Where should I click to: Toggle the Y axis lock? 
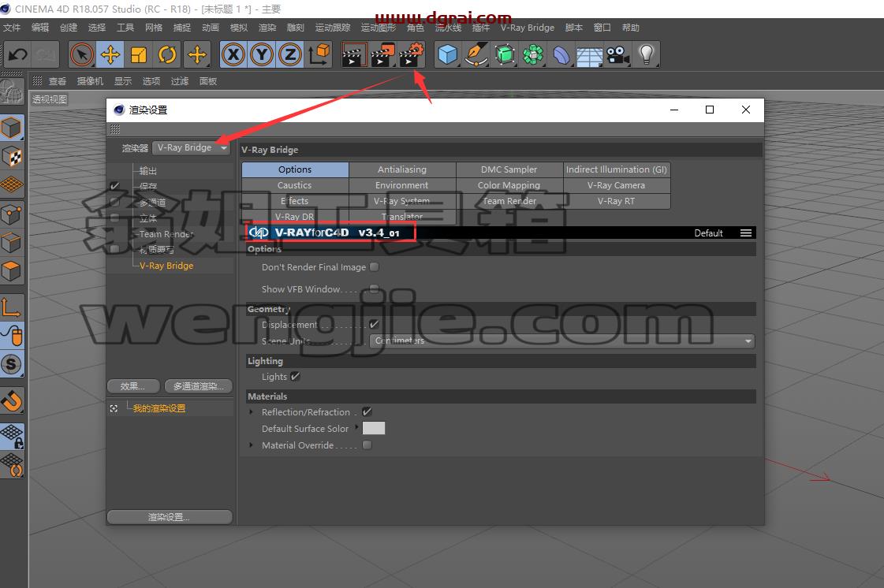[262, 54]
